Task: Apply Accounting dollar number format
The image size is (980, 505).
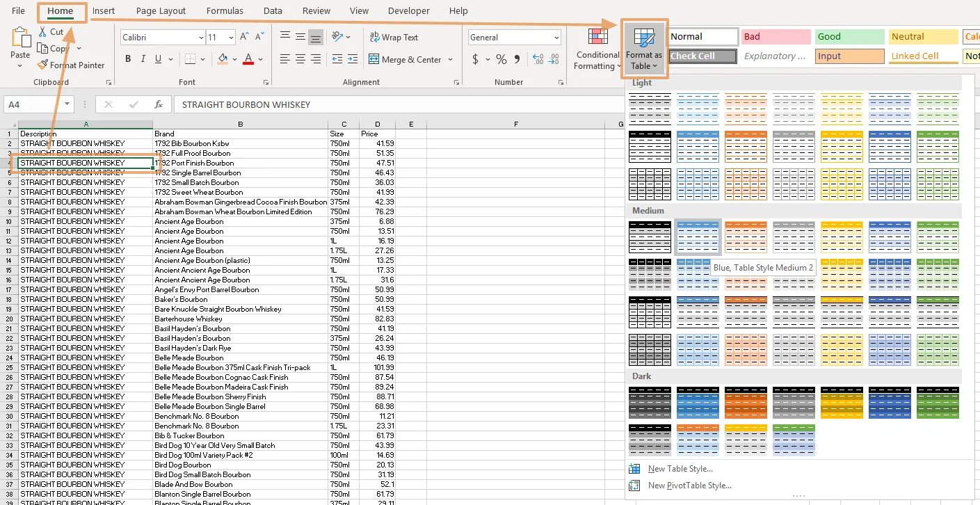Action: click(x=476, y=60)
